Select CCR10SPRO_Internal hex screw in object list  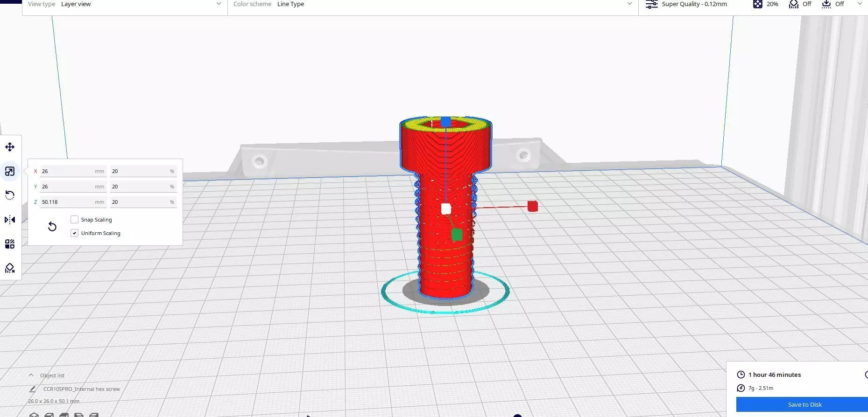point(82,389)
